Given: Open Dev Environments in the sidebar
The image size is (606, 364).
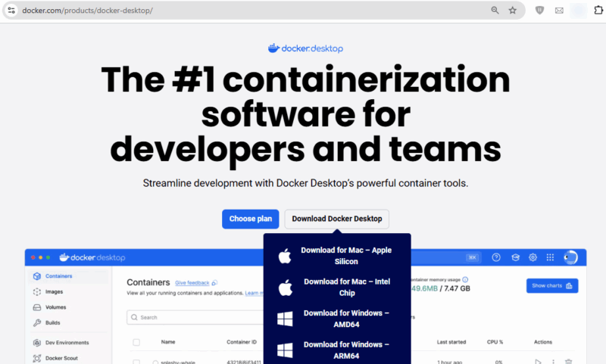Looking at the screenshot, I should pyautogui.click(x=67, y=343).
